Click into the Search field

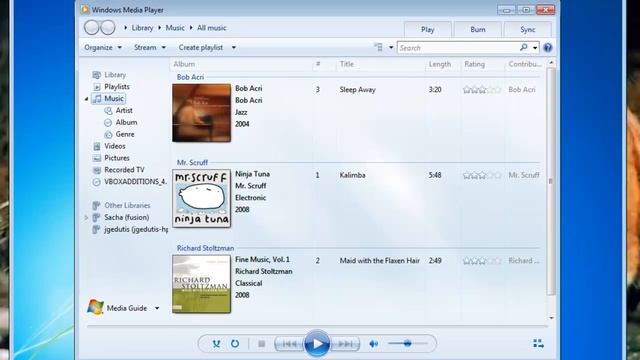pyautogui.click(x=459, y=48)
